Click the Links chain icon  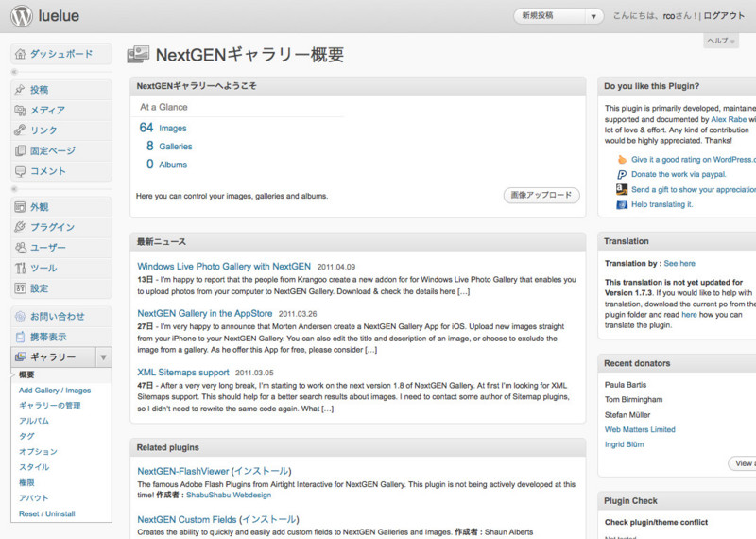[20, 130]
